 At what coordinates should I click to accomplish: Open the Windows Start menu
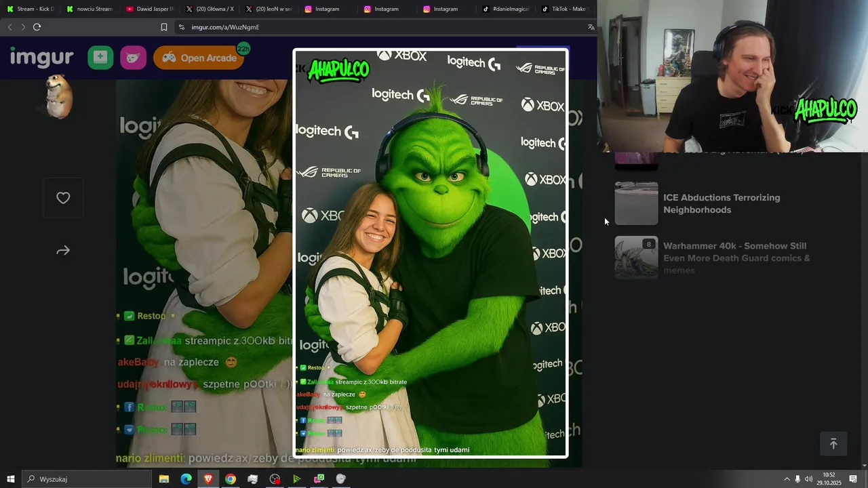pyautogui.click(x=10, y=479)
